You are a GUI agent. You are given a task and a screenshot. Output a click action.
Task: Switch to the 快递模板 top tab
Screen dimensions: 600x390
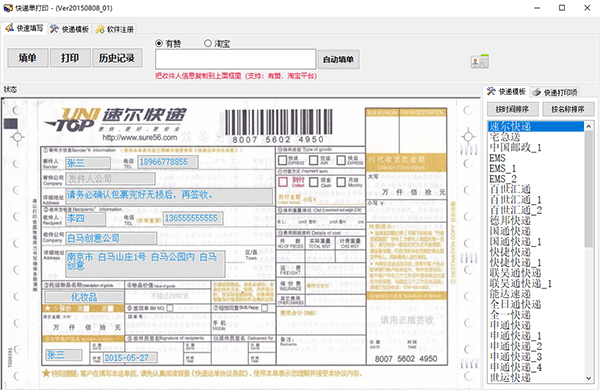coord(70,29)
